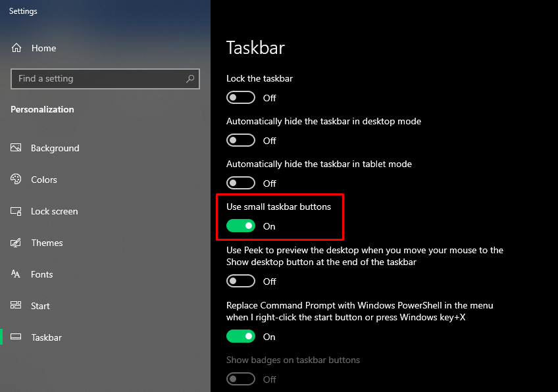Viewport: 558px width, 392px height.
Task: Turn off Use small taskbar buttons
Action: tap(241, 226)
